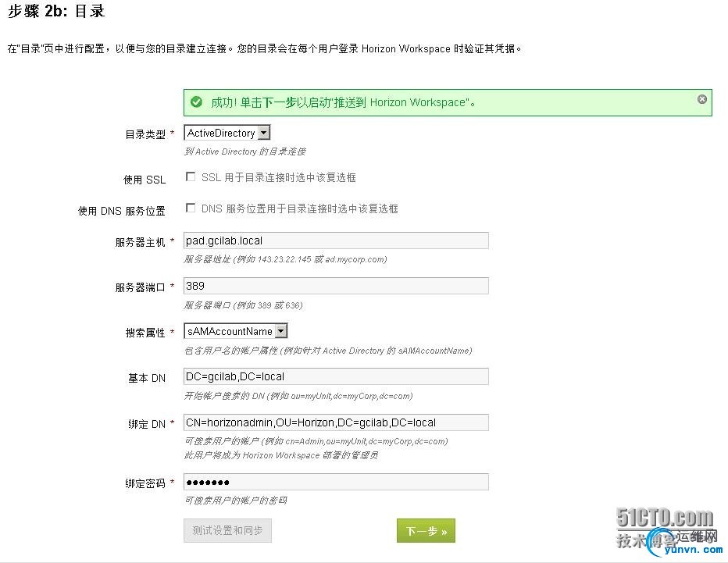Focus the 服务器主机 field with pad.gcilab.local
Image resolution: width=728 pixels, height=563 pixels.
[x=336, y=241]
